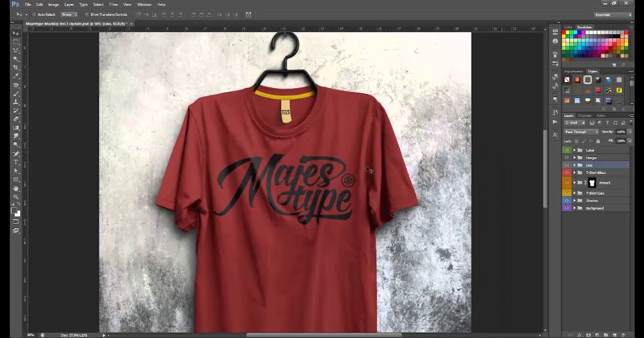Image resolution: width=644 pixels, height=338 pixels.
Task: Select the Eraser tool
Action: [x=16, y=119]
